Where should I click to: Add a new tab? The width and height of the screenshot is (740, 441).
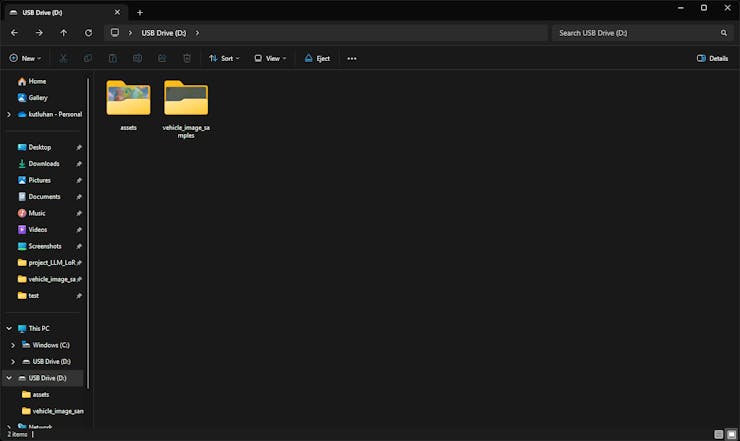tap(140, 13)
